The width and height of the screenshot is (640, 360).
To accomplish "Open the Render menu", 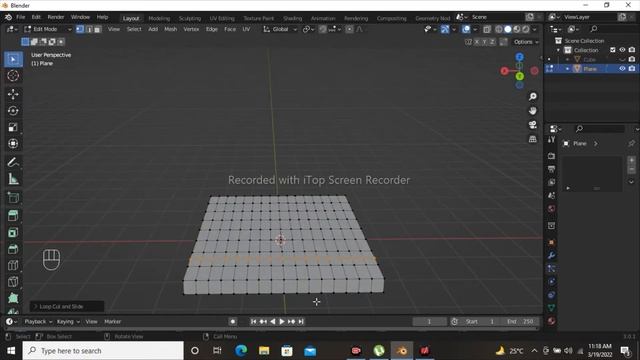I will coord(56,17).
